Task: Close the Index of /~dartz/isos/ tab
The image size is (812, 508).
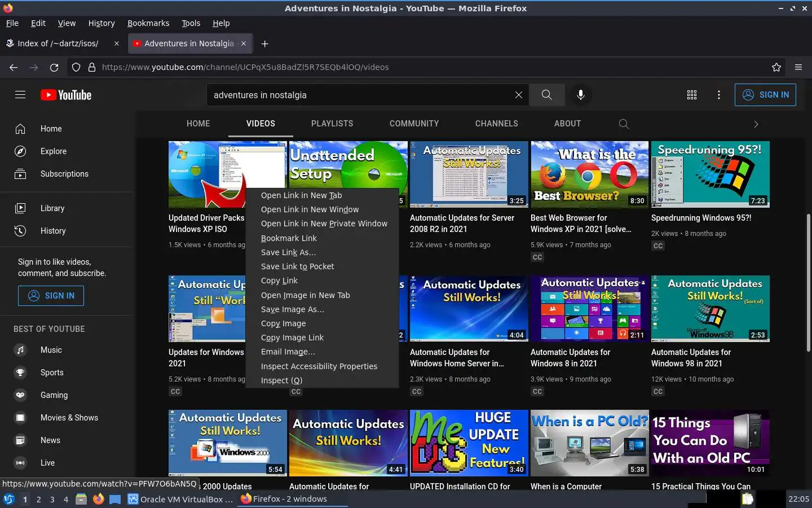Action: [117, 43]
